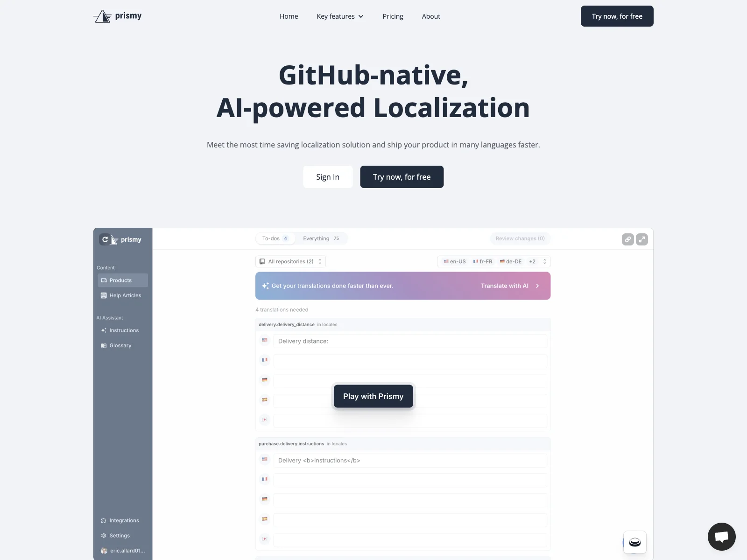Expand the Key features dropdown

click(340, 16)
